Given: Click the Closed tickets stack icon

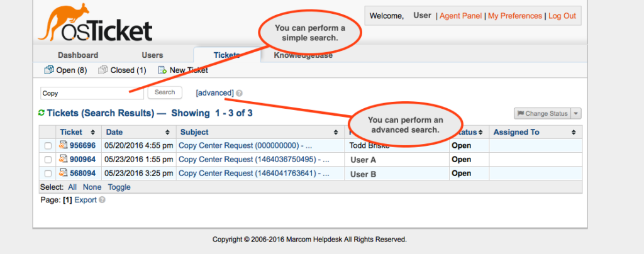Looking at the screenshot, I should point(103,70).
